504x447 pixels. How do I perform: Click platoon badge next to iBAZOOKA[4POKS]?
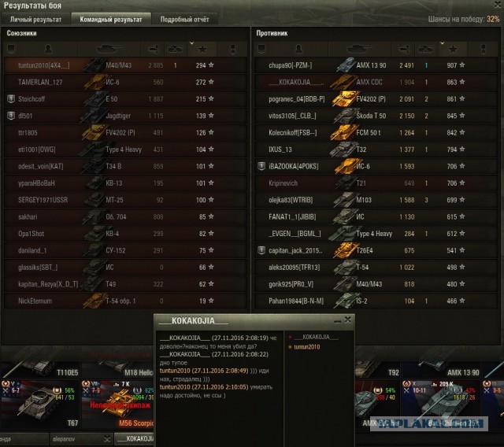coord(261,166)
